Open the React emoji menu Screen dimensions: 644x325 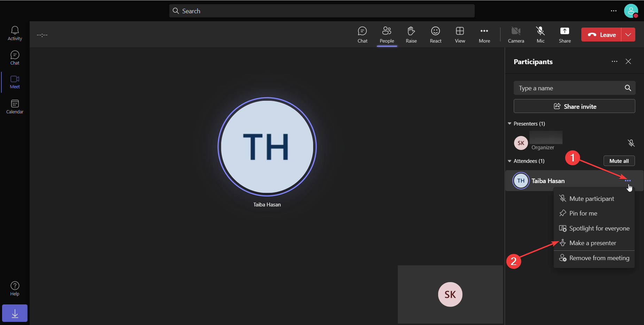(435, 35)
